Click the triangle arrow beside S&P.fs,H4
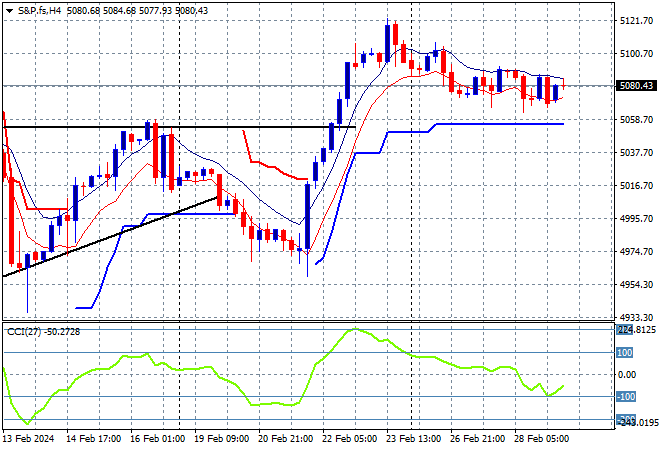The width and height of the screenshot is (660, 450). tap(9, 10)
